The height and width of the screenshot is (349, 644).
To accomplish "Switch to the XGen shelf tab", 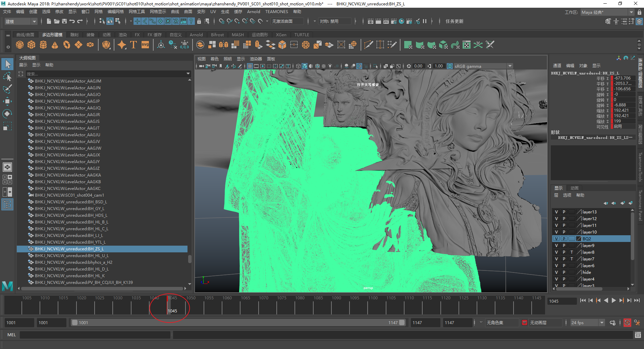I will point(281,35).
